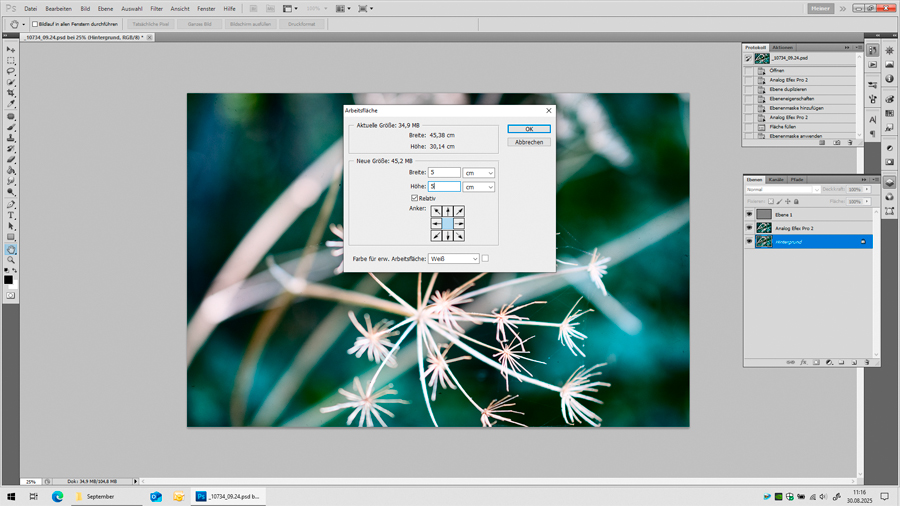900x506 pixels.
Task: Select the Move tool
Action: tap(11, 49)
